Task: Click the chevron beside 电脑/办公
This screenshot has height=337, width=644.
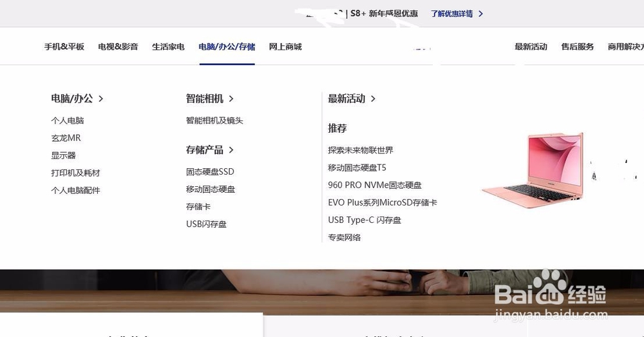Action: [100, 99]
